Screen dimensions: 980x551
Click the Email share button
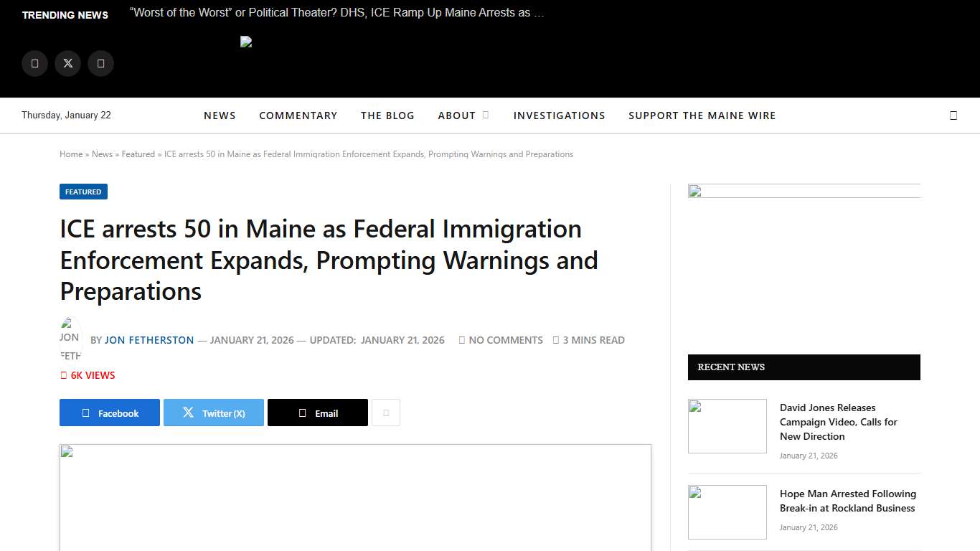coord(317,413)
